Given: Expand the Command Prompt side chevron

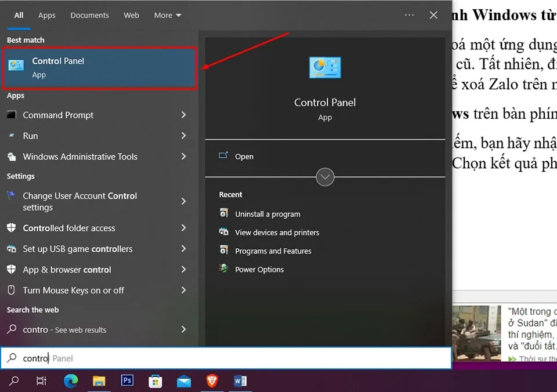Looking at the screenshot, I should 183,115.
